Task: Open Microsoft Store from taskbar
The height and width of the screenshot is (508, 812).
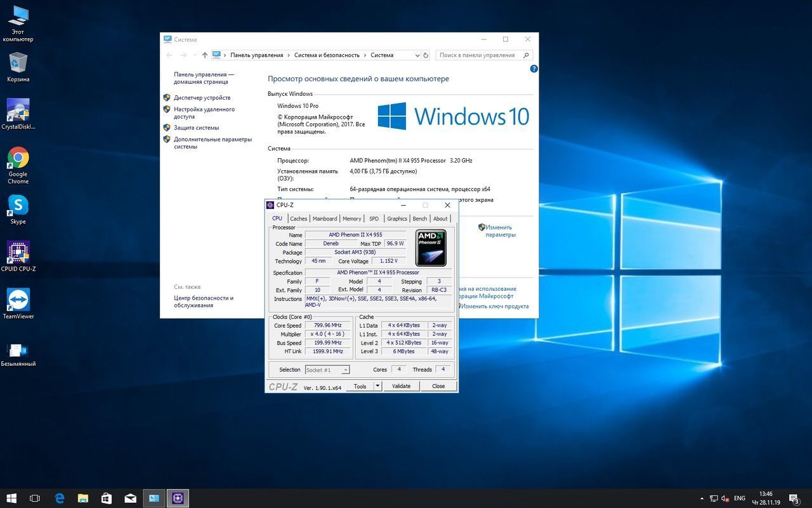Action: click(106, 498)
